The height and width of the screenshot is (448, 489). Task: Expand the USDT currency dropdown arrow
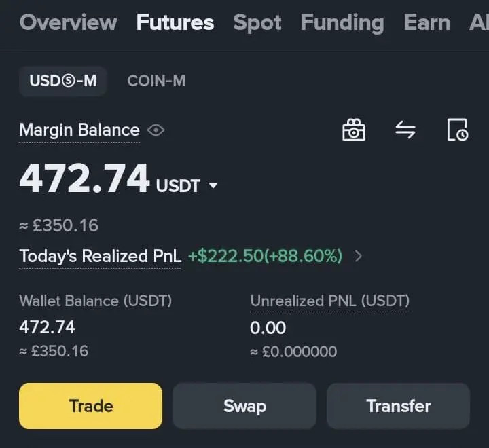(213, 185)
